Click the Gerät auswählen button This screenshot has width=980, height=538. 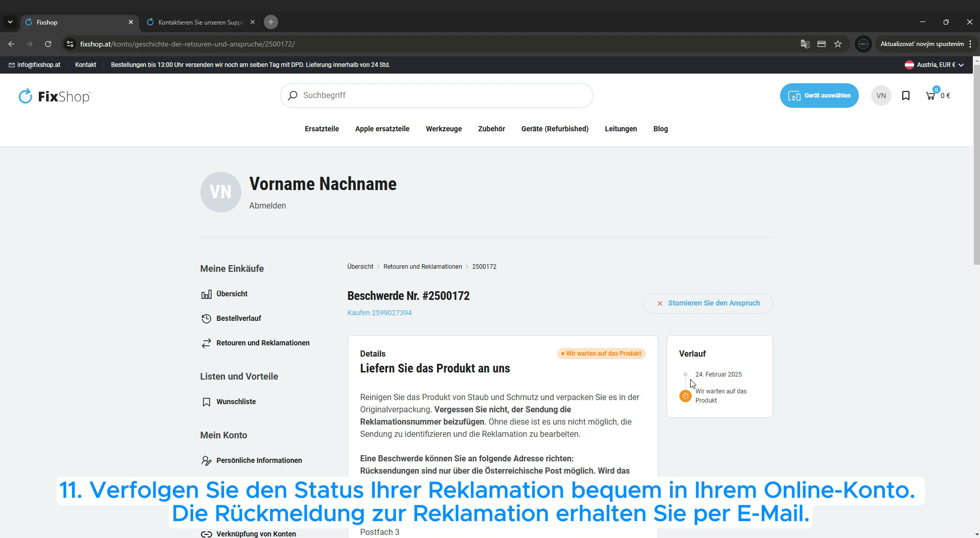[x=819, y=96]
